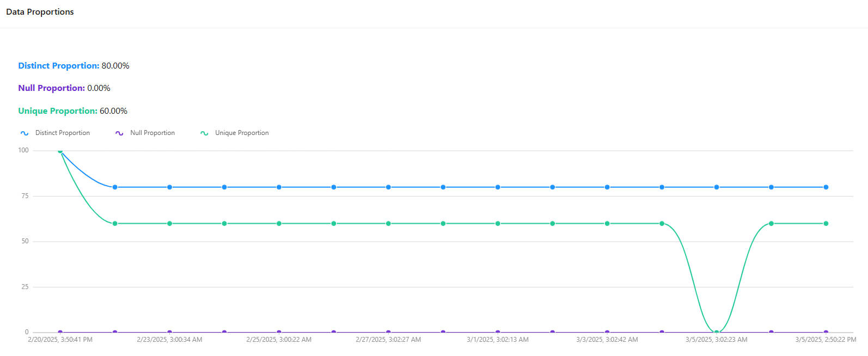Viewport: 868px width, 356px height.
Task: Click the Data Proportions panel title
Action: pyautogui.click(x=40, y=12)
